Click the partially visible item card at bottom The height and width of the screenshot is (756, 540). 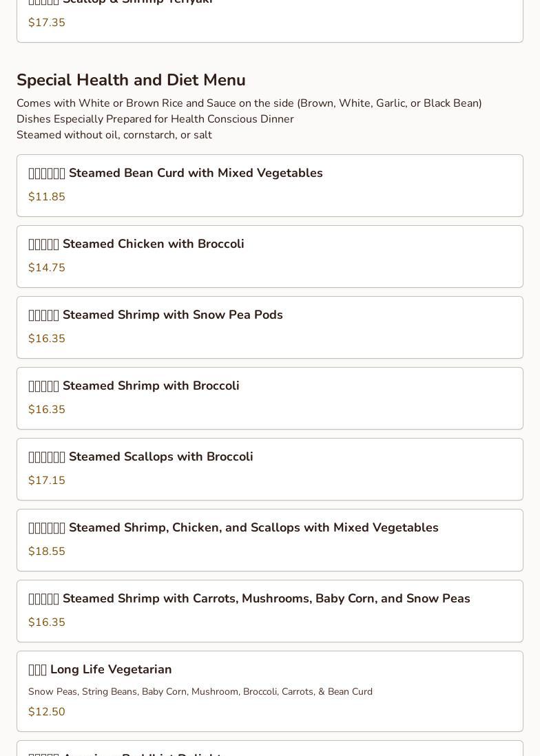pyautogui.click(x=270, y=748)
